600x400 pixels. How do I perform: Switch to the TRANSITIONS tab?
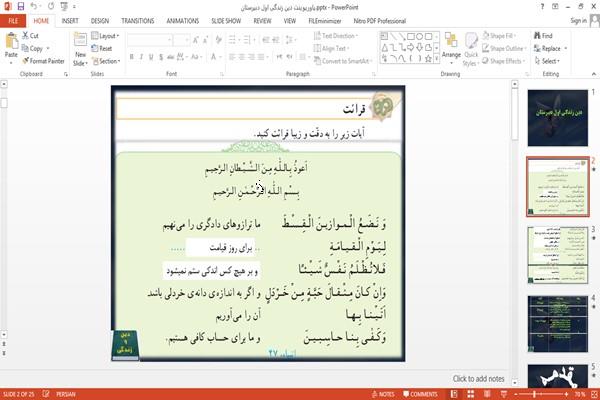click(x=138, y=21)
